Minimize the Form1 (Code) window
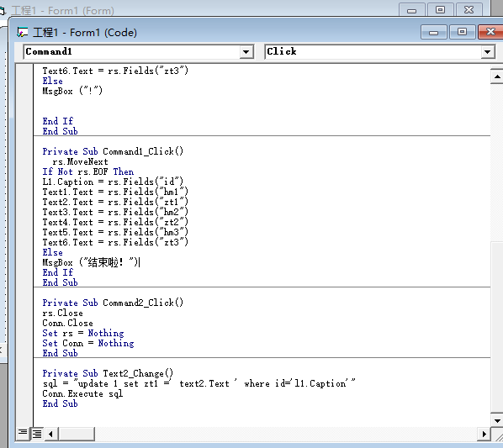This screenshot has width=503, height=448. click(433, 32)
